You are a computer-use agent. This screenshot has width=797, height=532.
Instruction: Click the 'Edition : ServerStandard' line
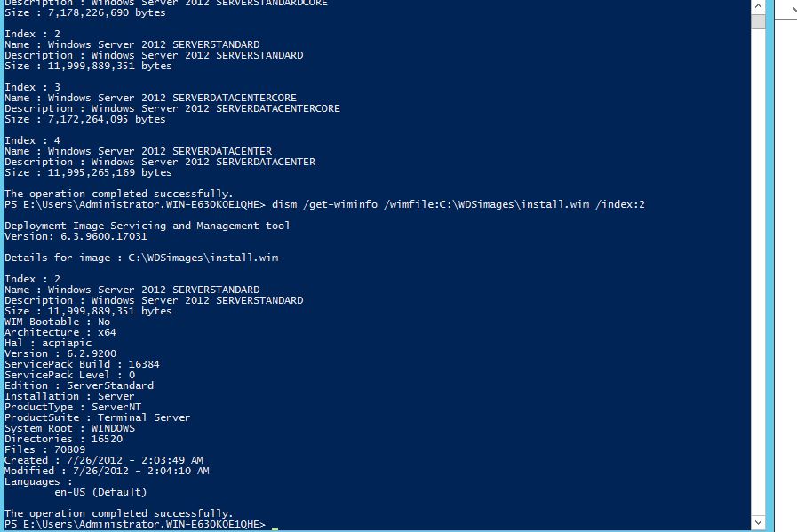[x=79, y=385]
